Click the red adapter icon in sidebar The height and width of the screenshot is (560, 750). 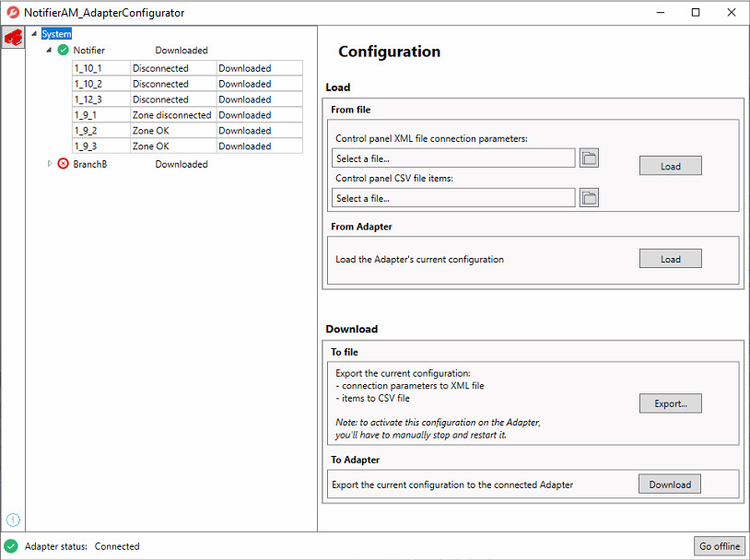click(13, 37)
